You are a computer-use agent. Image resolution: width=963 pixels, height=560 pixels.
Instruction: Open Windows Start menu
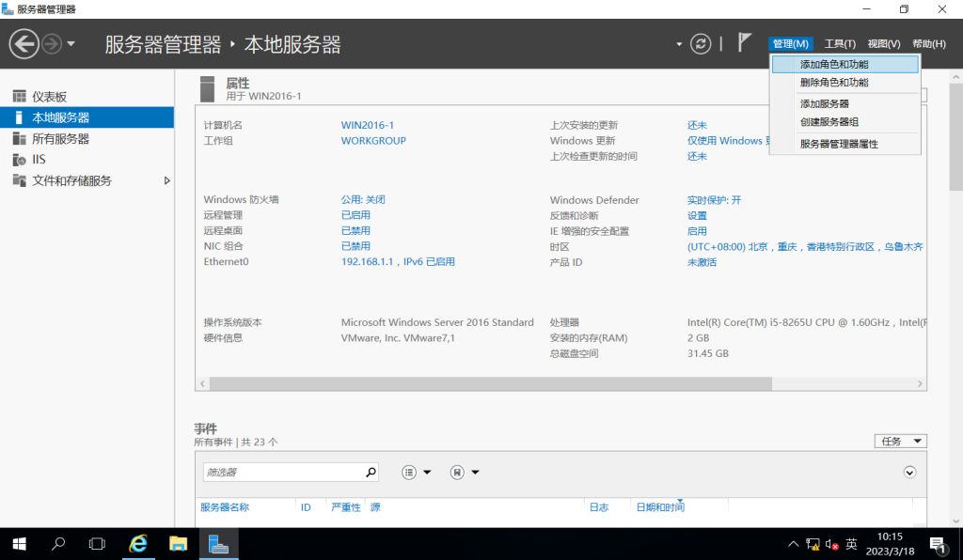point(19,544)
